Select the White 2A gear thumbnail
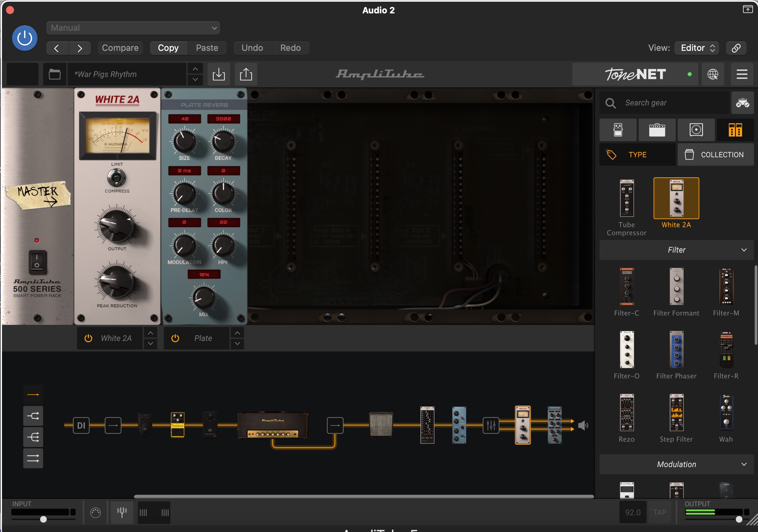 (676, 198)
